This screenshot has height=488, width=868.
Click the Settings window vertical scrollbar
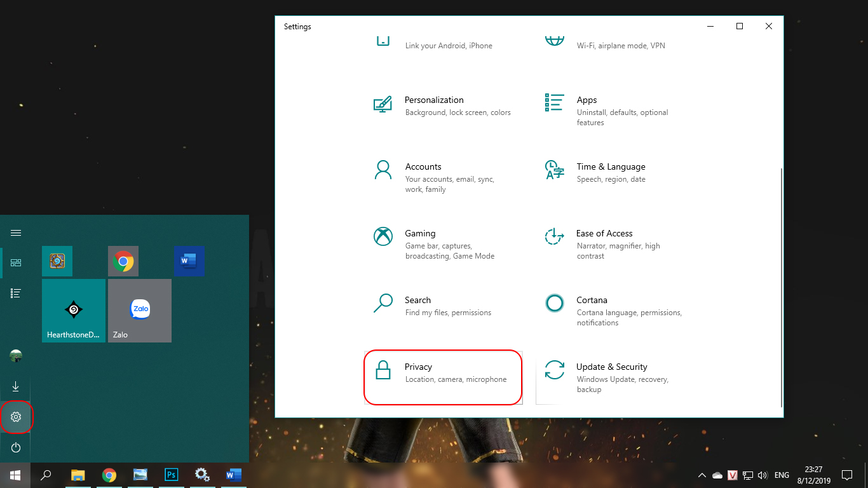[781, 287]
